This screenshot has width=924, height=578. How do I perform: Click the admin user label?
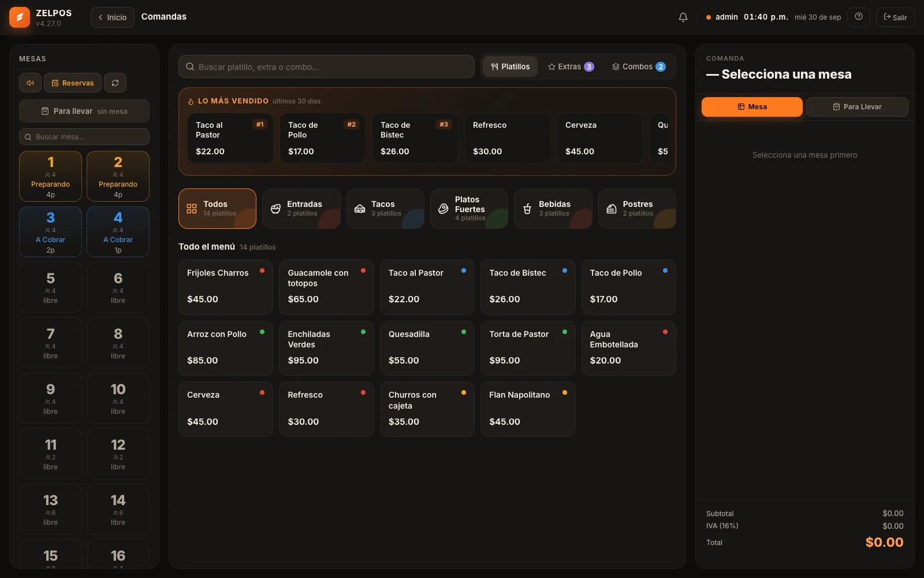click(726, 17)
